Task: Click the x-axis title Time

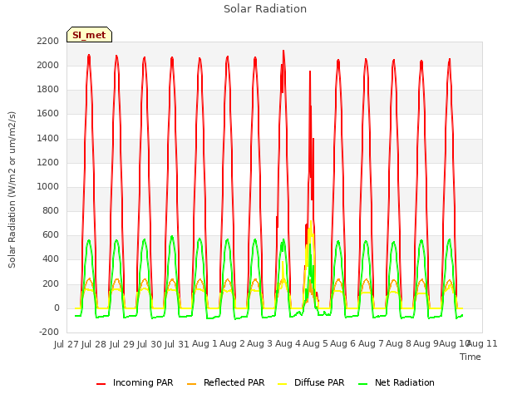Action: pyautogui.click(x=470, y=357)
